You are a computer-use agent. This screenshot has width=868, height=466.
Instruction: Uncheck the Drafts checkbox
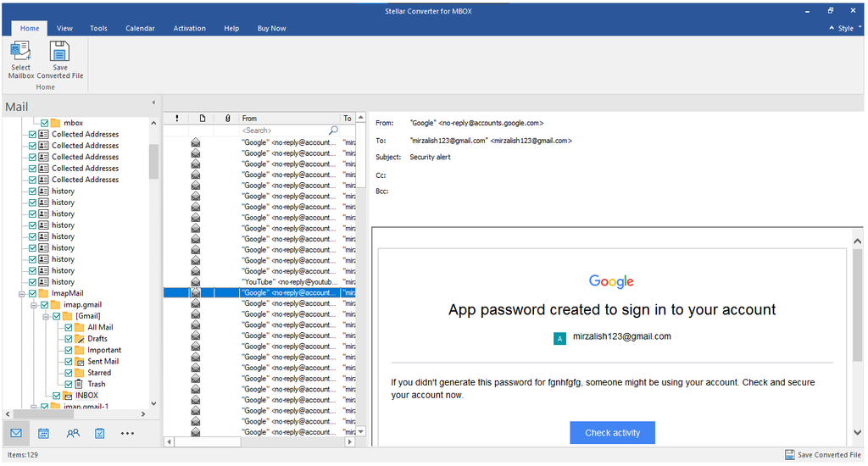point(69,339)
